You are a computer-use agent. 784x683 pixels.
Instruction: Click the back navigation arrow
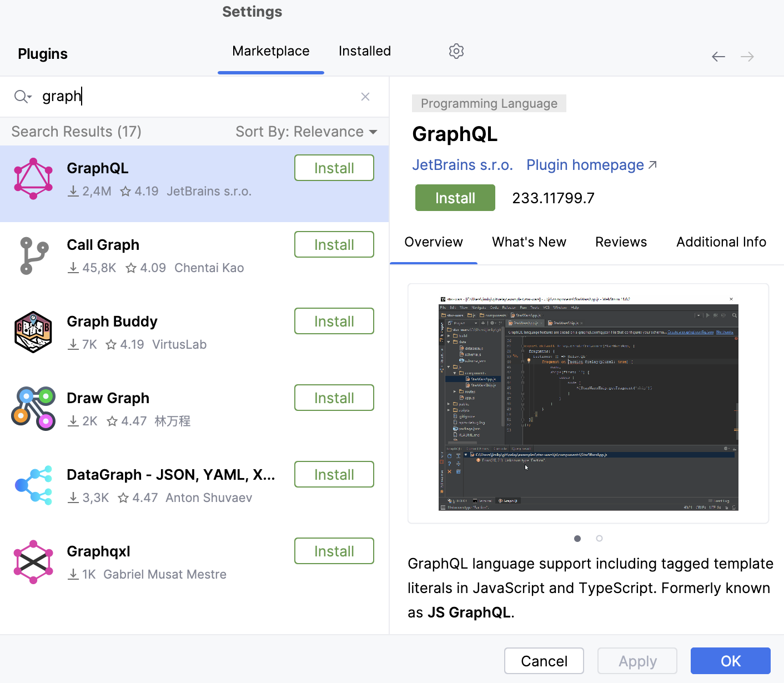pos(718,56)
